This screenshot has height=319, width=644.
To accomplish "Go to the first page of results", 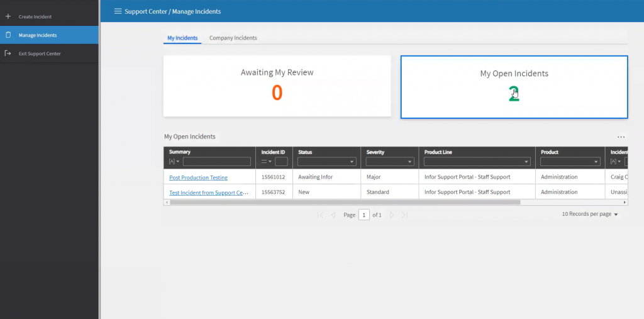I will 321,215.
